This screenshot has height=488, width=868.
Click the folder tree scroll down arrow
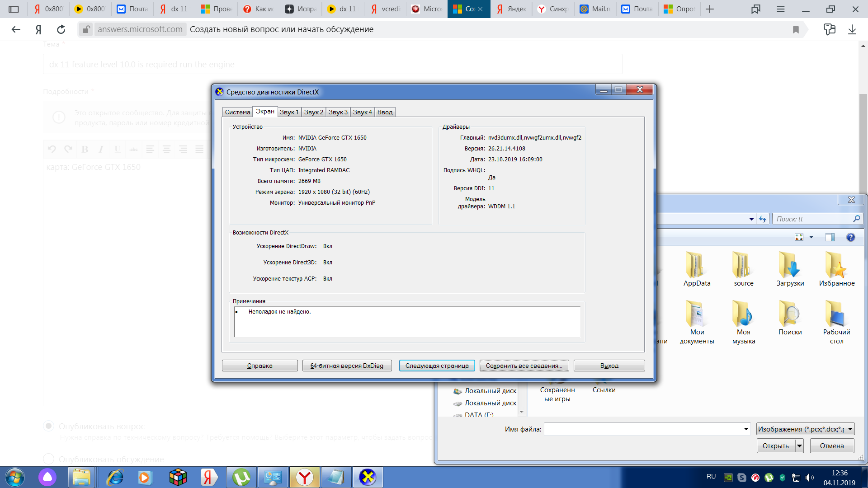click(x=522, y=412)
